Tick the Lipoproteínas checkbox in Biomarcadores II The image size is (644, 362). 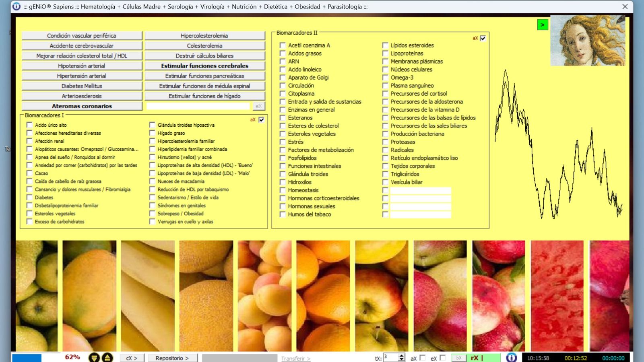[385, 53]
